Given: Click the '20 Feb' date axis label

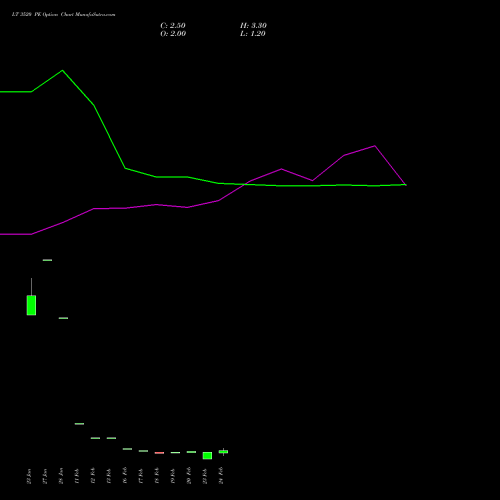Looking at the screenshot, I should tap(189, 476).
